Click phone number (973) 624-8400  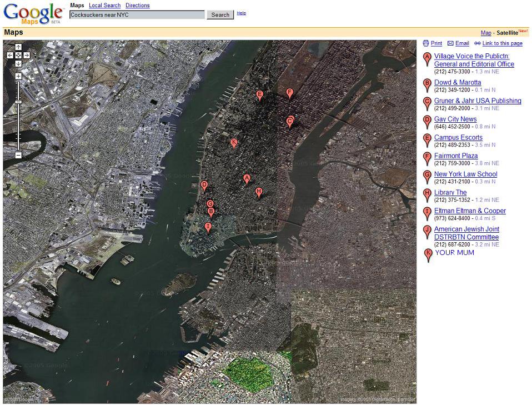[x=452, y=218]
